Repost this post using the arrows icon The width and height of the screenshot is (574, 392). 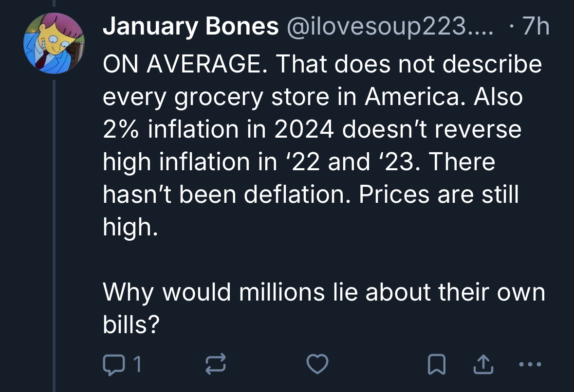pyautogui.click(x=215, y=363)
